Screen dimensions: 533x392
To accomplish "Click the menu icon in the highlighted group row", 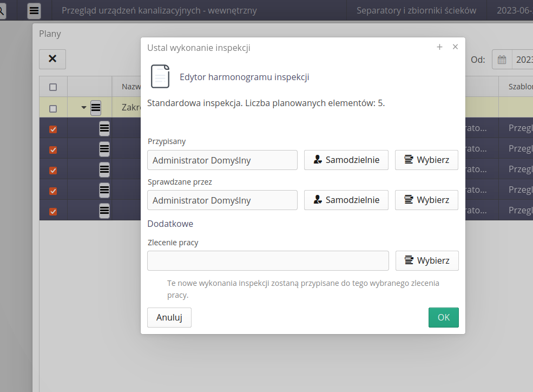I will coord(96,108).
